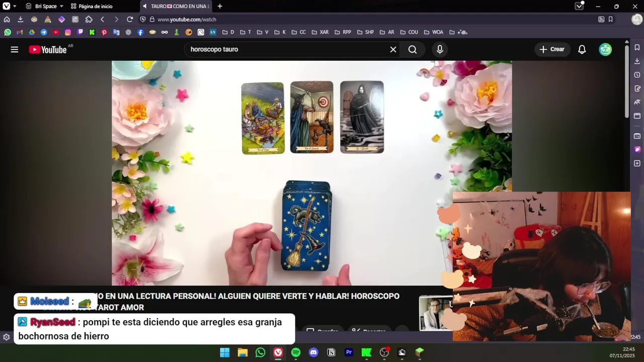Open Premiere Pro from the taskbar
The image size is (644, 362).
click(x=349, y=352)
